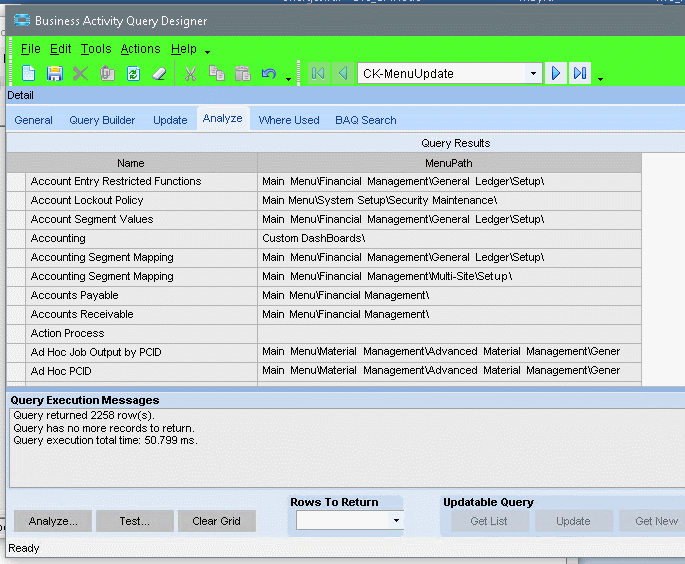The image size is (685, 564).
Task: Open toolbar options arrow after Last record
Action: point(600,78)
